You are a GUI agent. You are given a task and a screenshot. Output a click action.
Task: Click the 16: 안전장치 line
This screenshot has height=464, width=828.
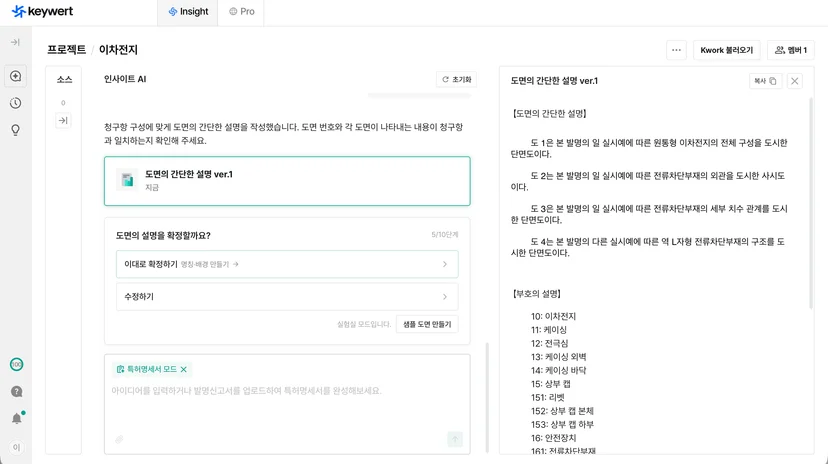tap(553, 438)
